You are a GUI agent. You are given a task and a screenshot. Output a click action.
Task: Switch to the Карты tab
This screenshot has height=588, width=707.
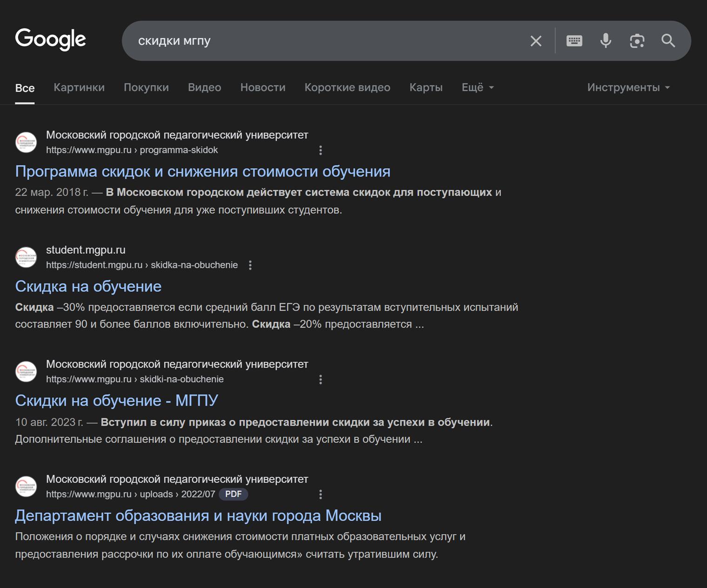point(426,87)
